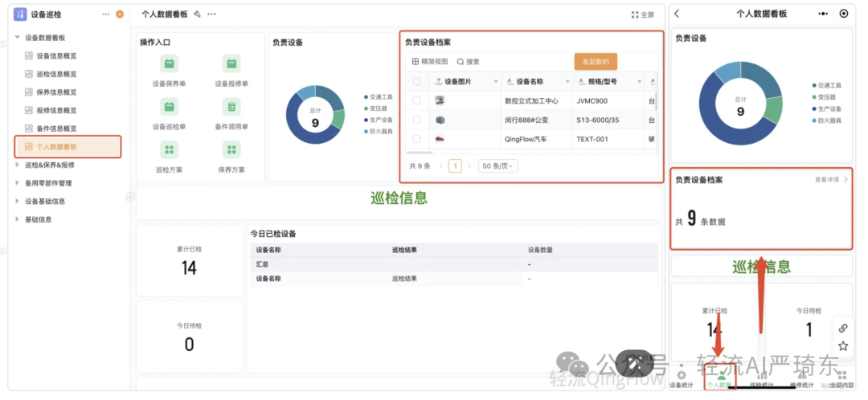Click the star favorite icon in mobile preview
Image resolution: width=868 pixels, height=400 pixels.
[x=843, y=346]
